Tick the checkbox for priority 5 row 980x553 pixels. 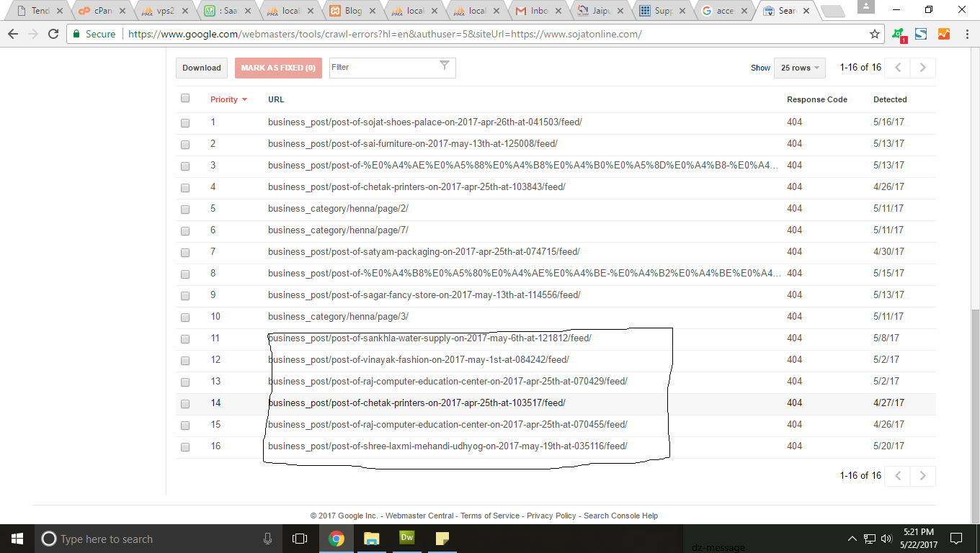(x=185, y=209)
